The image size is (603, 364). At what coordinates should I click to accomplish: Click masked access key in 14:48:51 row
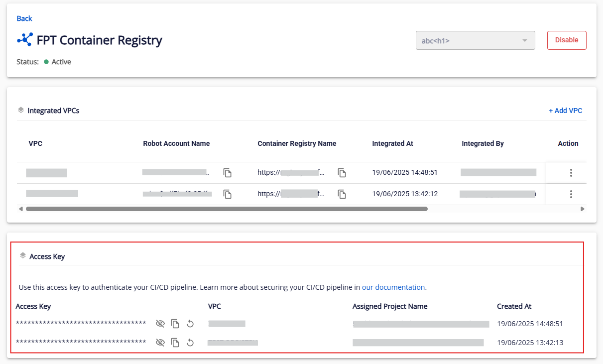[81, 324]
